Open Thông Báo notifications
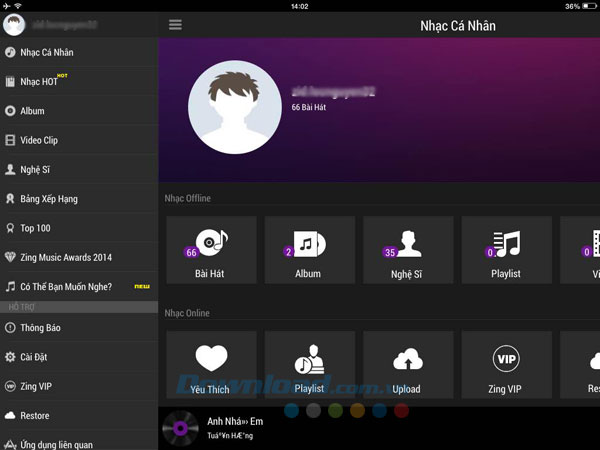 [79, 328]
